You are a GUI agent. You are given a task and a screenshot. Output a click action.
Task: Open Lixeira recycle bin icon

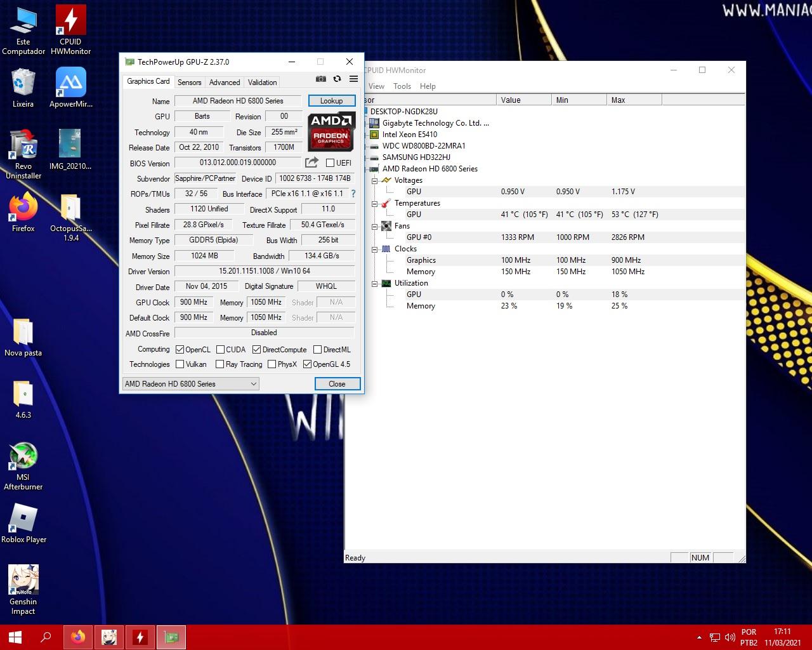pyautogui.click(x=23, y=88)
